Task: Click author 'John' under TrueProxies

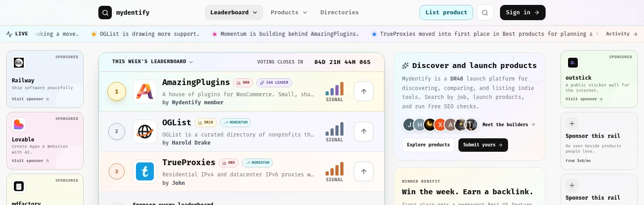Action: point(178,183)
